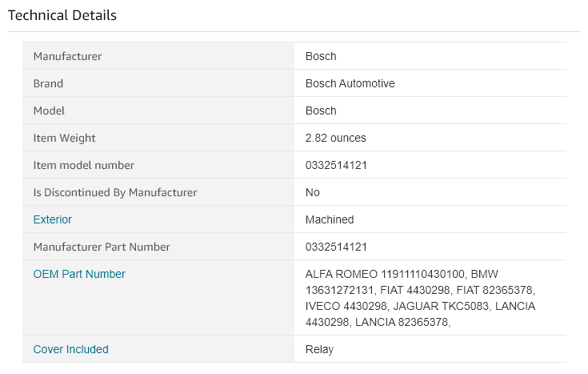Select the Model row label

point(49,111)
